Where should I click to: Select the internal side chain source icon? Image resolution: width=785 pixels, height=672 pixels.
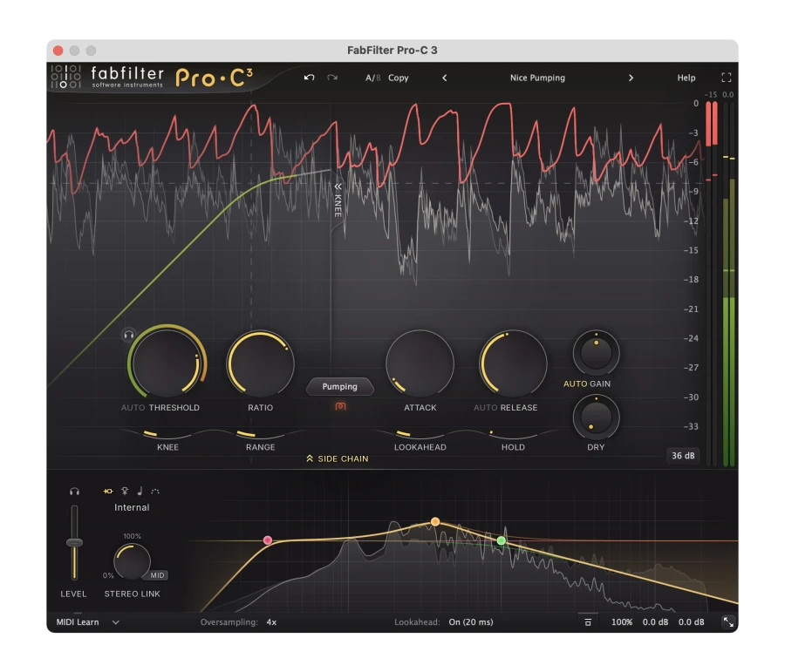pos(107,492)
